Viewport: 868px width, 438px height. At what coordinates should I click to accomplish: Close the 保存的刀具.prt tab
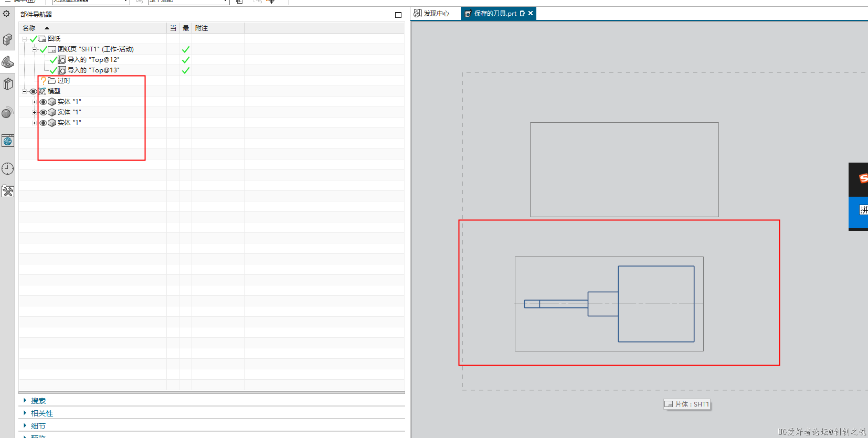coord(531,14)
